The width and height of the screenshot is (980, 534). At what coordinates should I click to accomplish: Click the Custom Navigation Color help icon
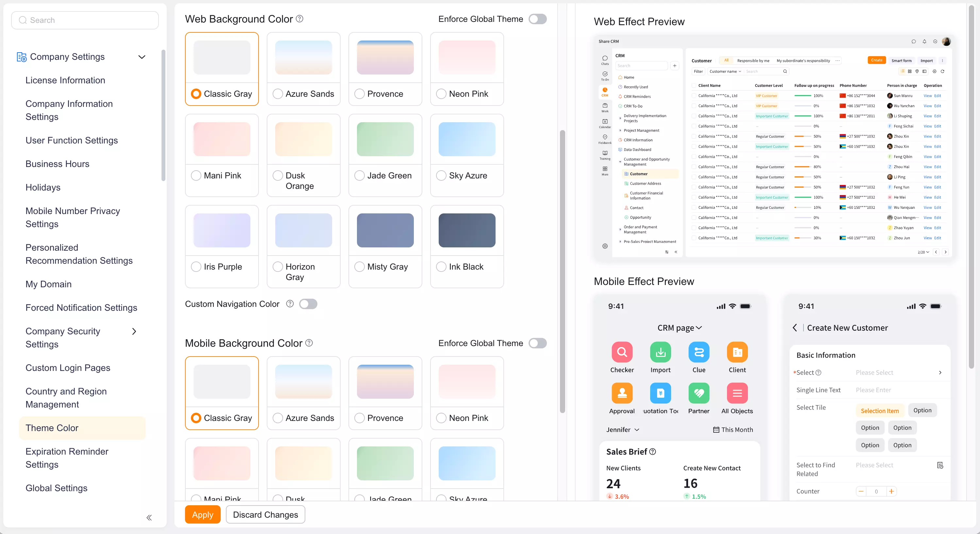(290, 304)
